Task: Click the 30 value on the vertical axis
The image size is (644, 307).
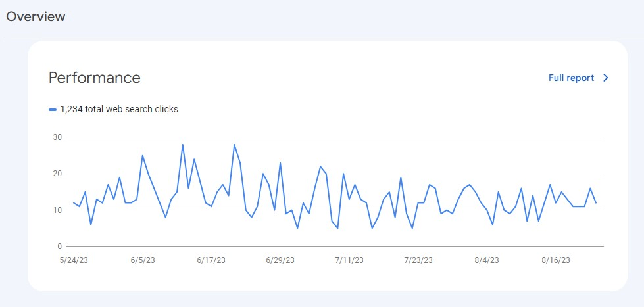Action: [x=57, y=137]
